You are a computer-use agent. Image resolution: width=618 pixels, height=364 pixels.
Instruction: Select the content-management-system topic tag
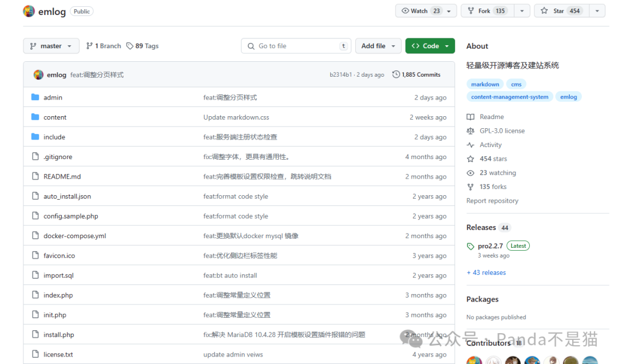pyautogui.click(x=510, y=97)
